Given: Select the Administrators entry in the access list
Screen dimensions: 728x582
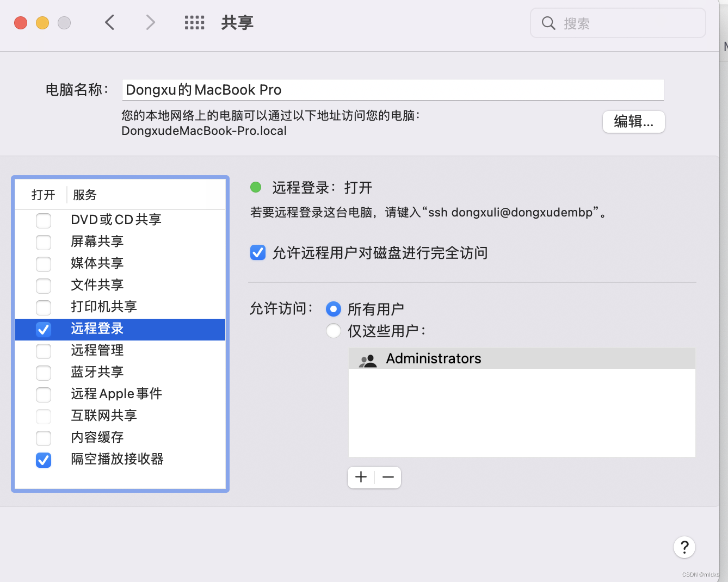Looking at the screenshot, I should [x=434, y=358].
